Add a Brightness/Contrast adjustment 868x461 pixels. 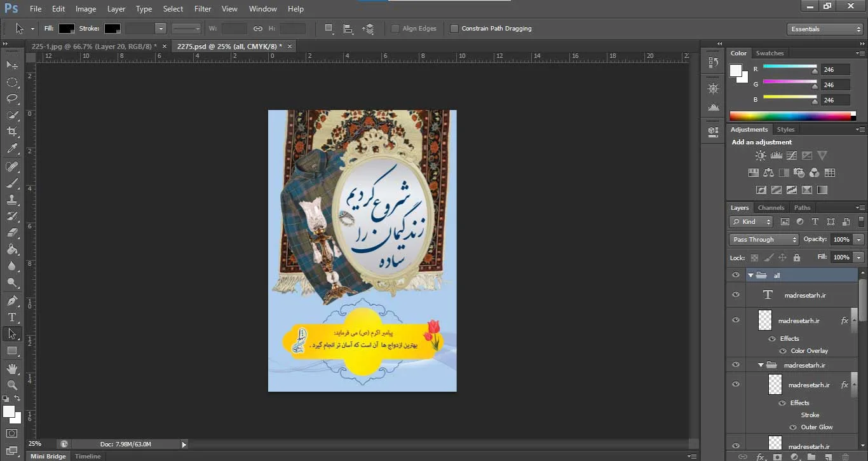[x=761, y=155]
